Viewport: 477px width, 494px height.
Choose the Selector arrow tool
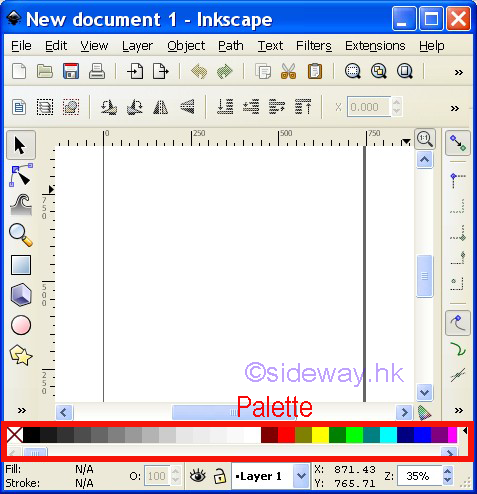pos(21,145)
